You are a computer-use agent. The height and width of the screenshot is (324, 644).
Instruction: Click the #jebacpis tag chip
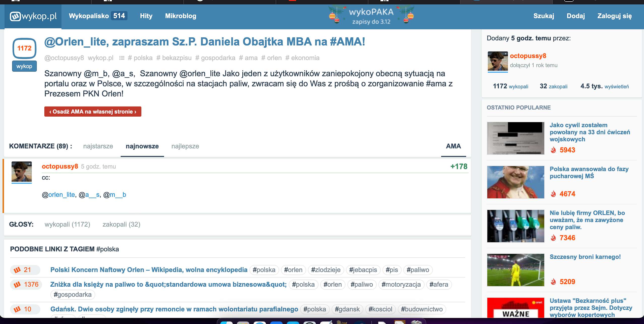pyautogui.click(x=363, y=270)
